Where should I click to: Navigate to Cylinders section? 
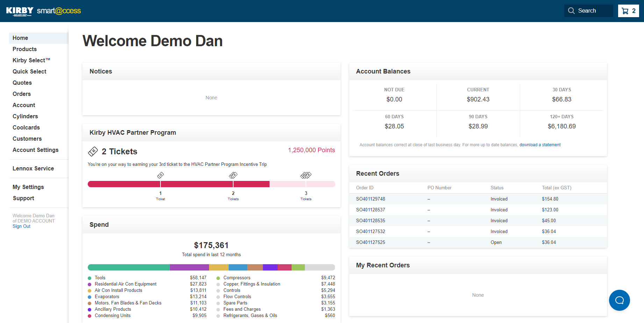point(25,116)
